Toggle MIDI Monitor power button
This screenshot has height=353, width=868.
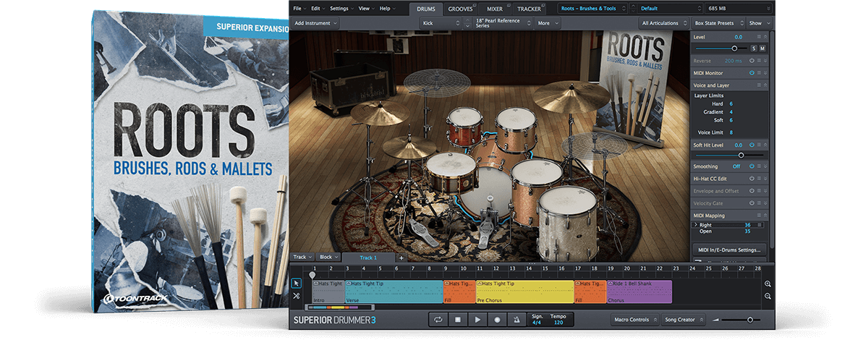coord(752,73)
